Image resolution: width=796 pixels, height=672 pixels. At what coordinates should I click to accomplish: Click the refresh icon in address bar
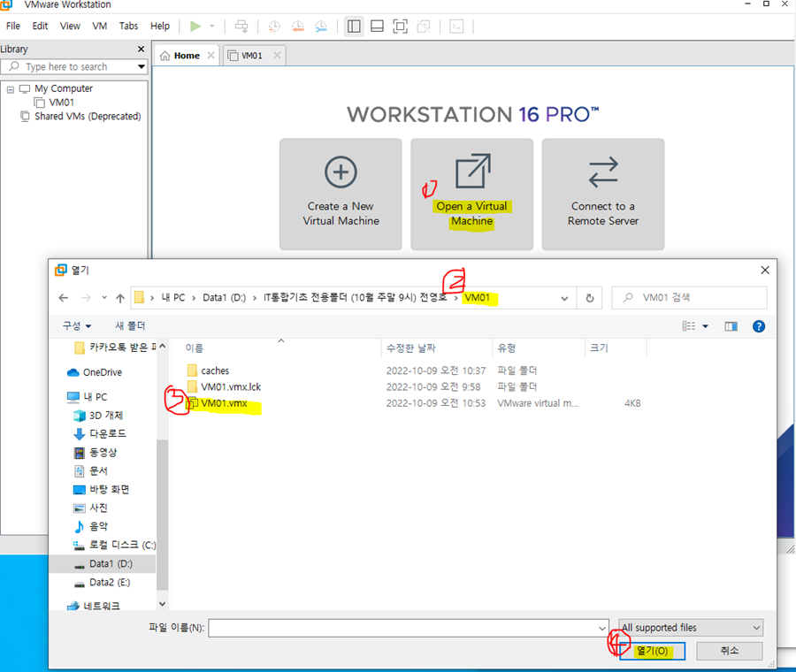(x=589, y=298)
